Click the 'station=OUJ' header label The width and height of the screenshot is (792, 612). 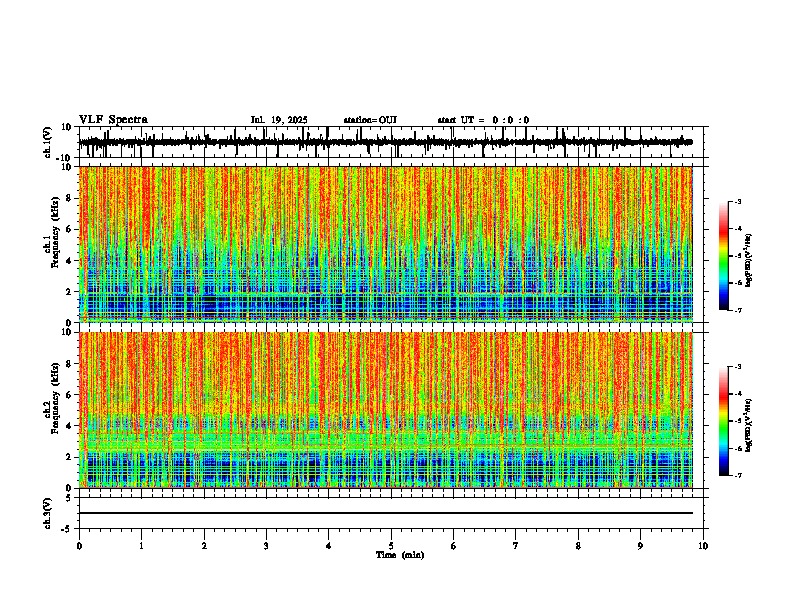[x=370, y=120]
